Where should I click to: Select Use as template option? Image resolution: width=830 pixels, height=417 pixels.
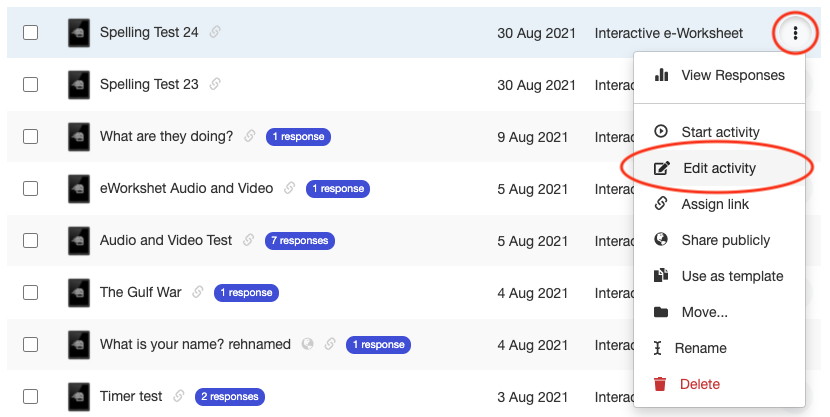(719, 276)
